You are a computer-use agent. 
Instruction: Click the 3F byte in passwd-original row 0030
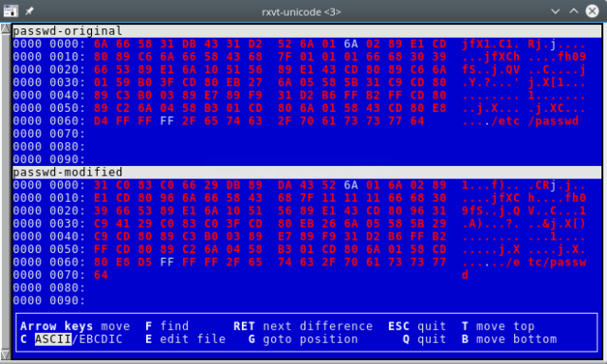(167, 82)
